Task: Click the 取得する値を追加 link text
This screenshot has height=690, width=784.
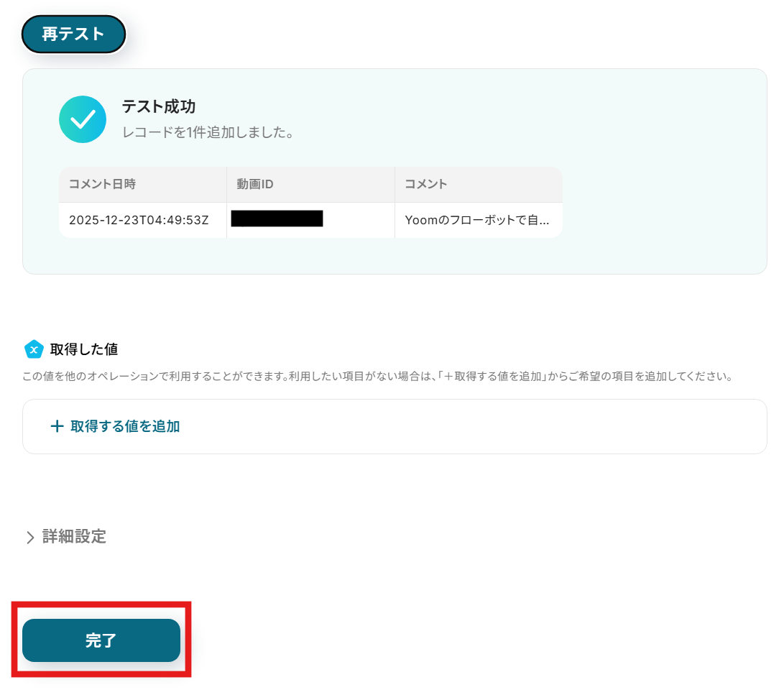Action: tap(125, 426)
